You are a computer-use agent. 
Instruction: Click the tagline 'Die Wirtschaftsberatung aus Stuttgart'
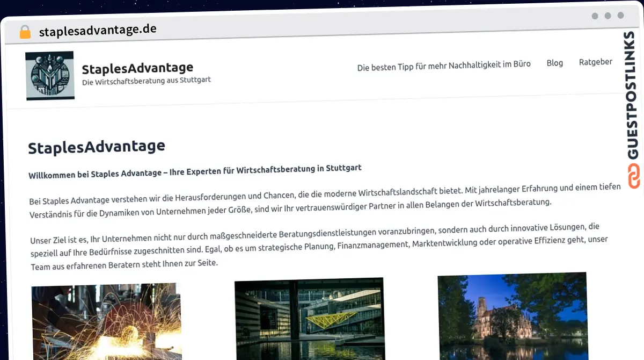[147, 81]
